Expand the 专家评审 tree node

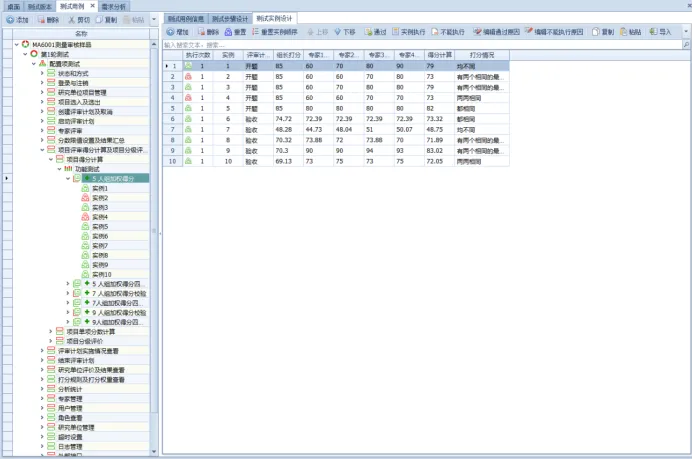tap(42, 131)
